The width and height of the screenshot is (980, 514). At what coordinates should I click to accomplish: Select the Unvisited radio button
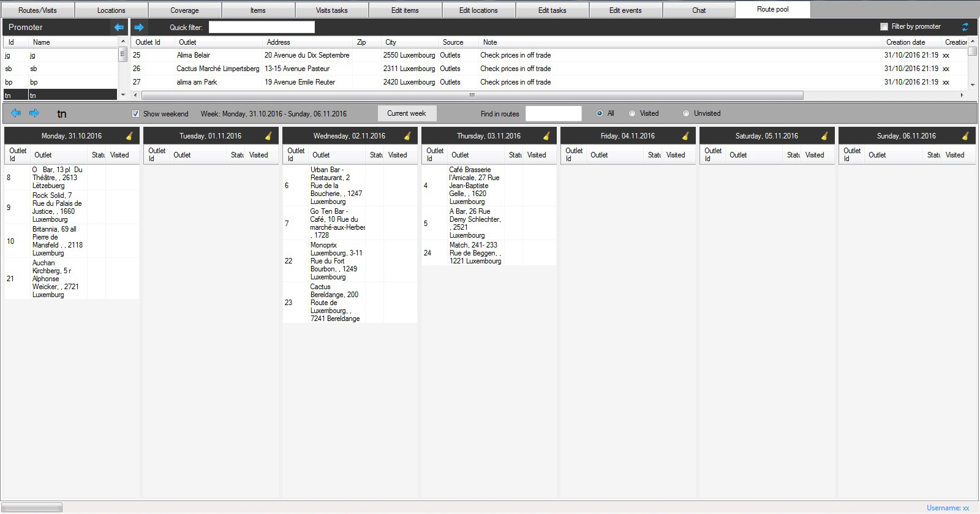pos(686,113)
